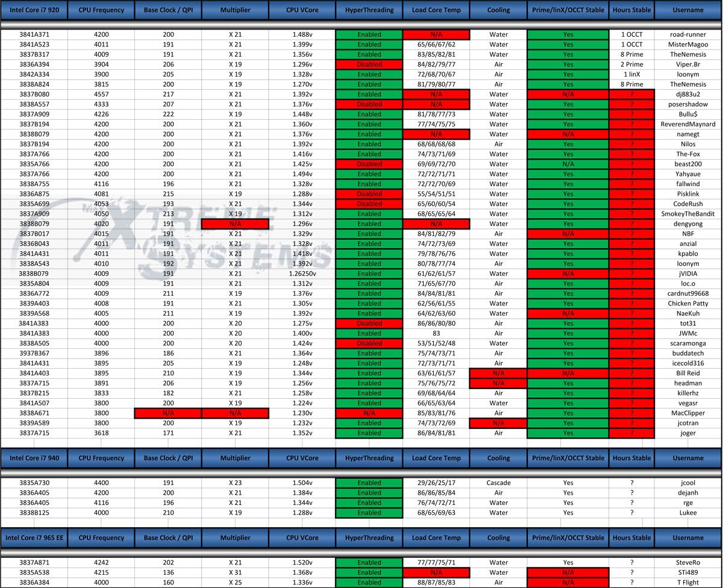Click multiplier cell 'X 25'
Viewport: 723px width, 588px height.
(x=235, y=583)
